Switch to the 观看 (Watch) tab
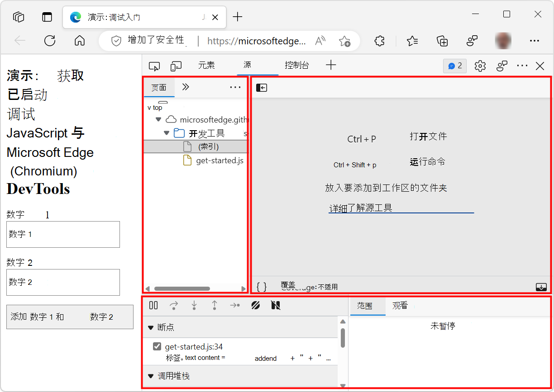This screenshot has height=392, width=554. point(400,306)
